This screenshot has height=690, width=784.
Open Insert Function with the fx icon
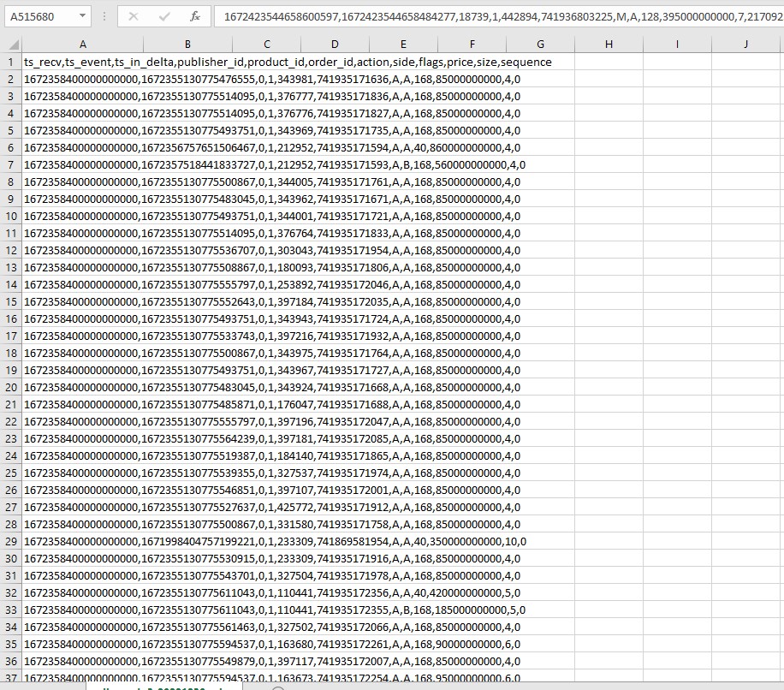195,16
